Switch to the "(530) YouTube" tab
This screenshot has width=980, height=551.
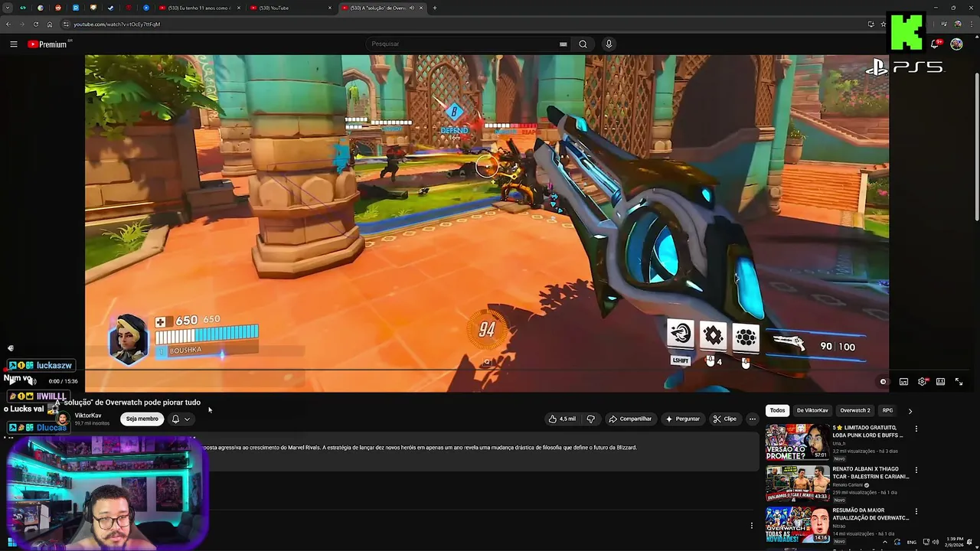click(x=289, y=8)
